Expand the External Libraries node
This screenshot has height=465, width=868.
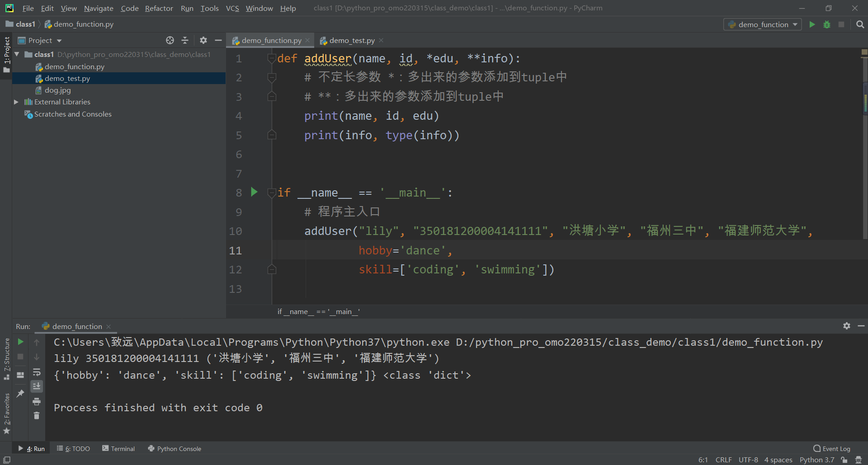pyautogui.click(x=16, y=102)
